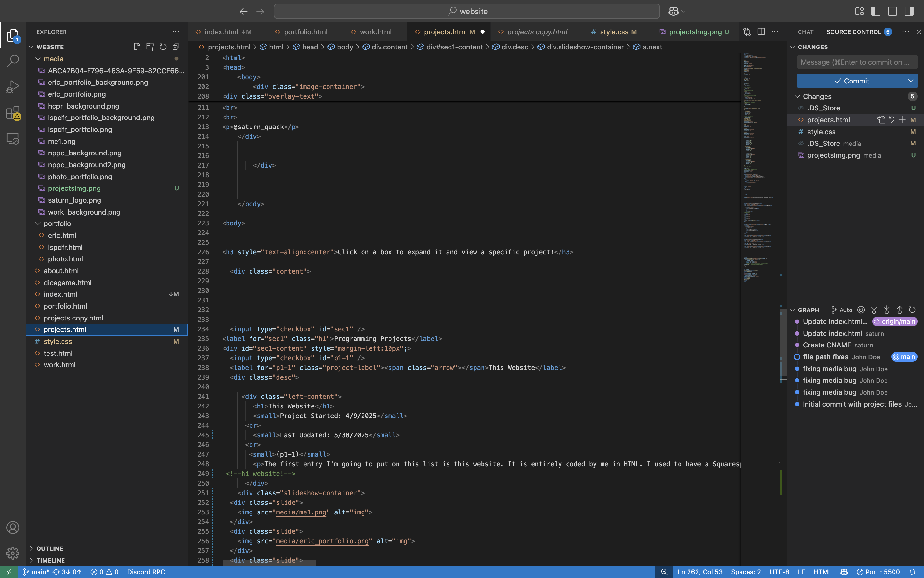Open remote window indicator in status bar
924x578 pixels.
coord(9,572)
